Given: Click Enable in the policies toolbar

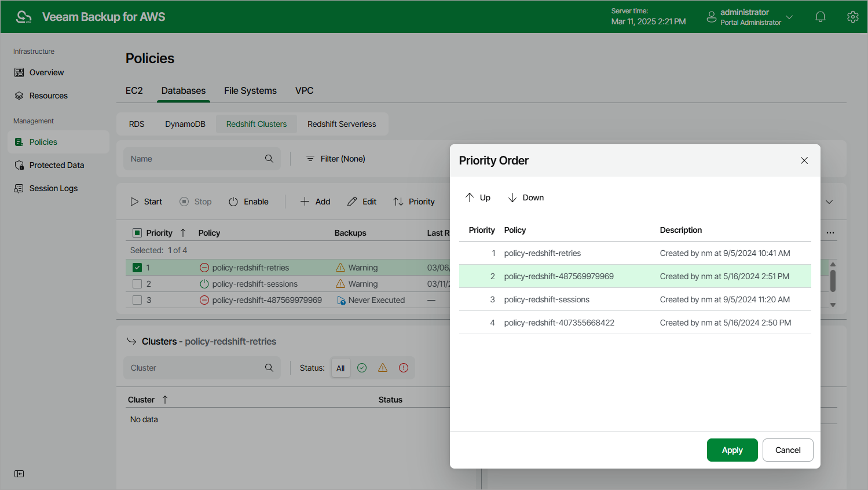Looking at the screenshot, I should (248, 202).
